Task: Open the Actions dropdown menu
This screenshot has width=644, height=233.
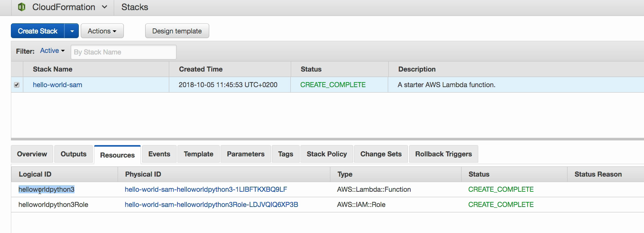Action: [x=102, y=31]
